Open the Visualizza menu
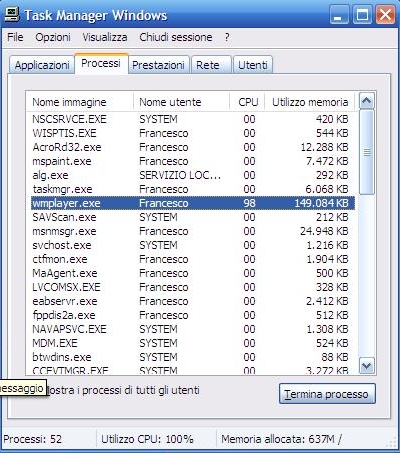 (105, 37)
